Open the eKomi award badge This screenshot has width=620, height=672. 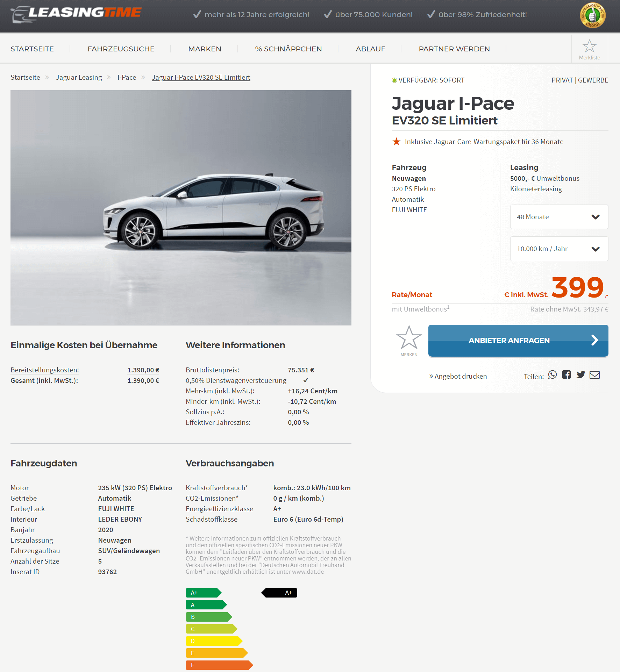[x=593, y=15]
